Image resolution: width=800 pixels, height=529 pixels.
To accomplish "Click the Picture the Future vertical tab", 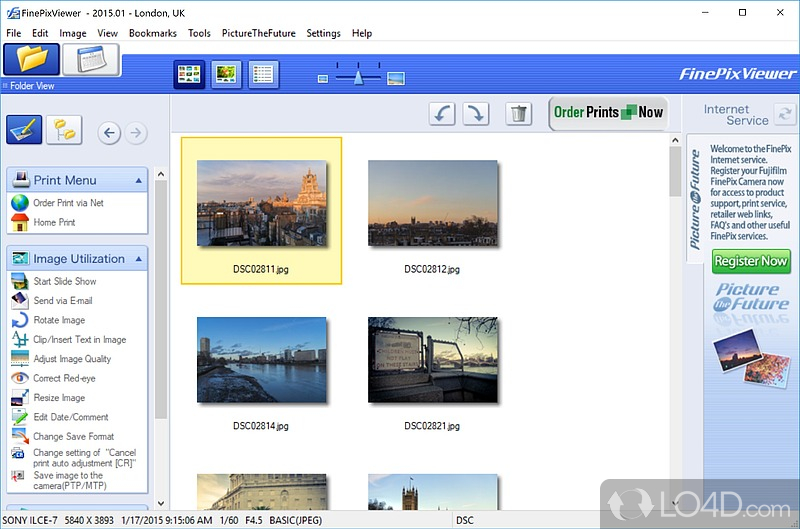I will [x=695, y=200].
